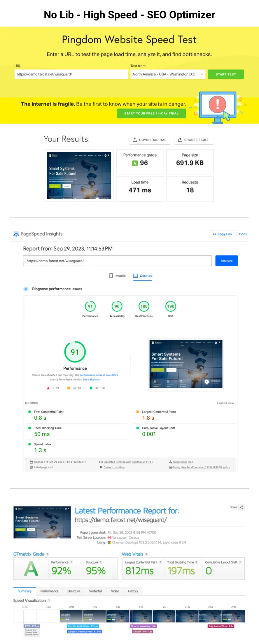Open the 'See calculator' link
This screenshot has width=259, height=644.
click(x=91, y=380)
